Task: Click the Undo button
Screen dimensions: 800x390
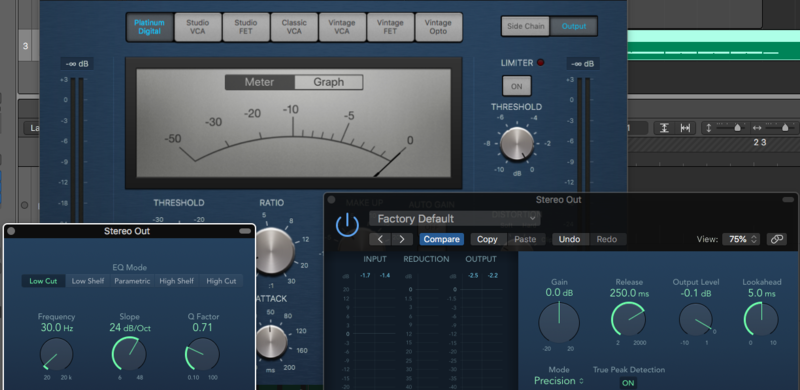Action: pos(569,239)
